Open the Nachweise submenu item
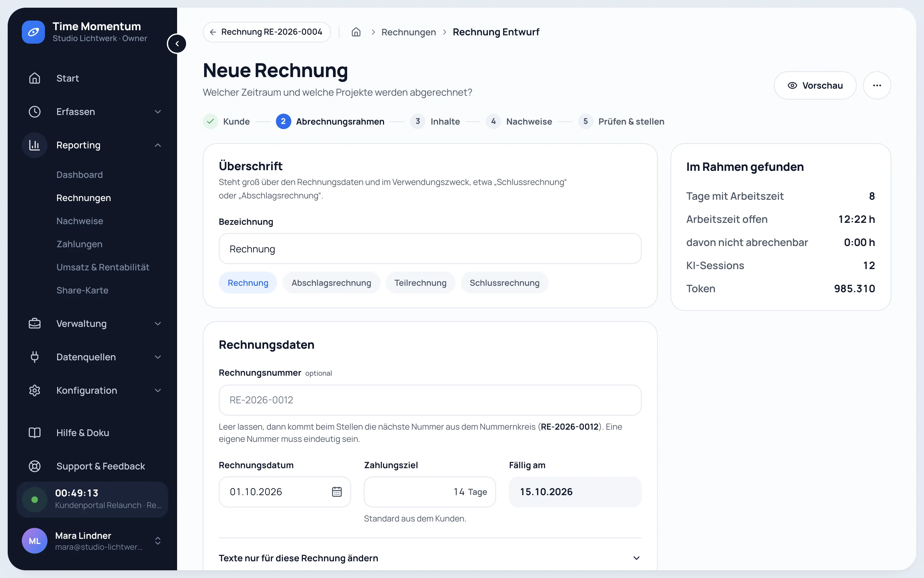The width and height of the screenshot is (924, 578). [80, 221]
